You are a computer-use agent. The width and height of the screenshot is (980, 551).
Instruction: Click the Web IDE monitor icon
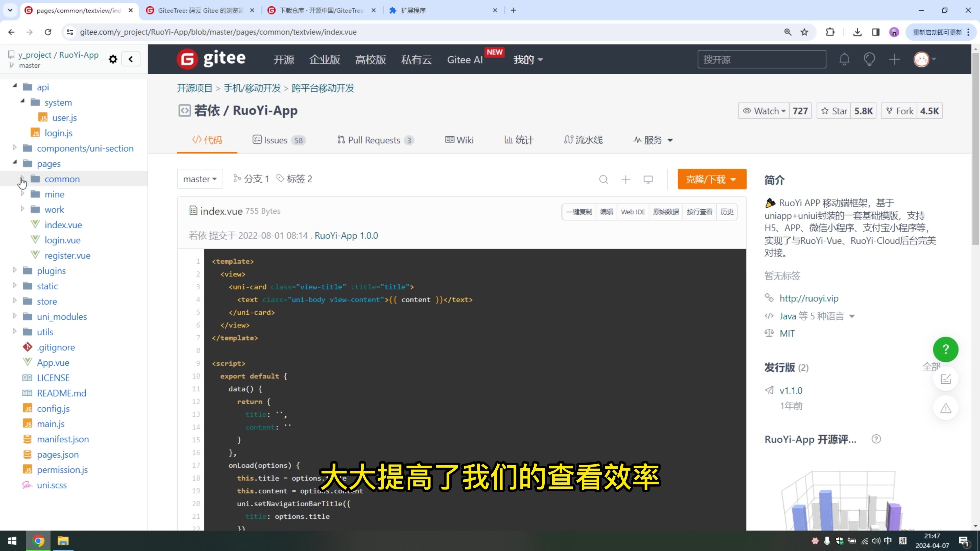coord(648,179)
